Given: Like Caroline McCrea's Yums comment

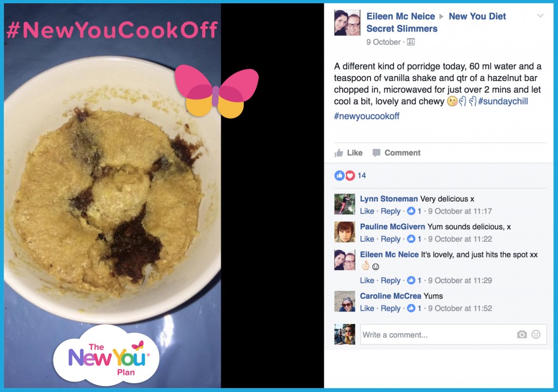Looking at the screenshot, I should pos(367,308).
